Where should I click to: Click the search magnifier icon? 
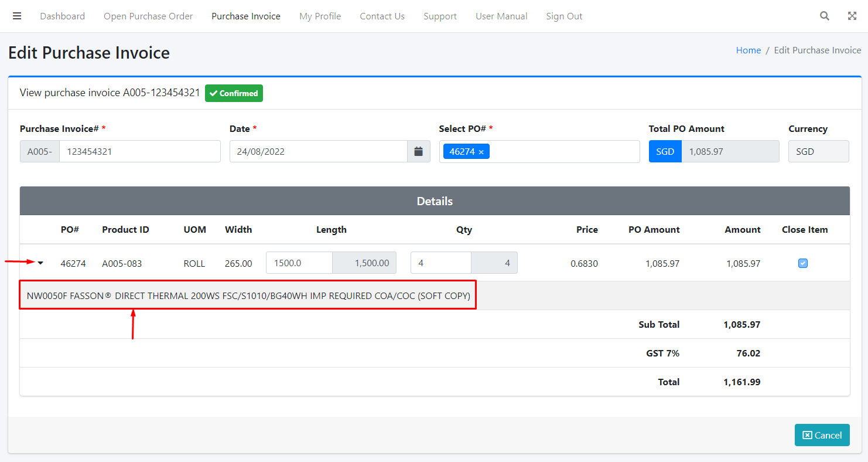[825, 16]
